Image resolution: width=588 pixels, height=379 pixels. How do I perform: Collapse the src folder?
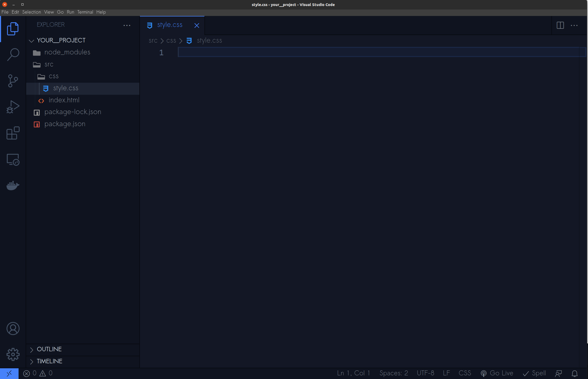pyautogui.click(x=83, y=64)
